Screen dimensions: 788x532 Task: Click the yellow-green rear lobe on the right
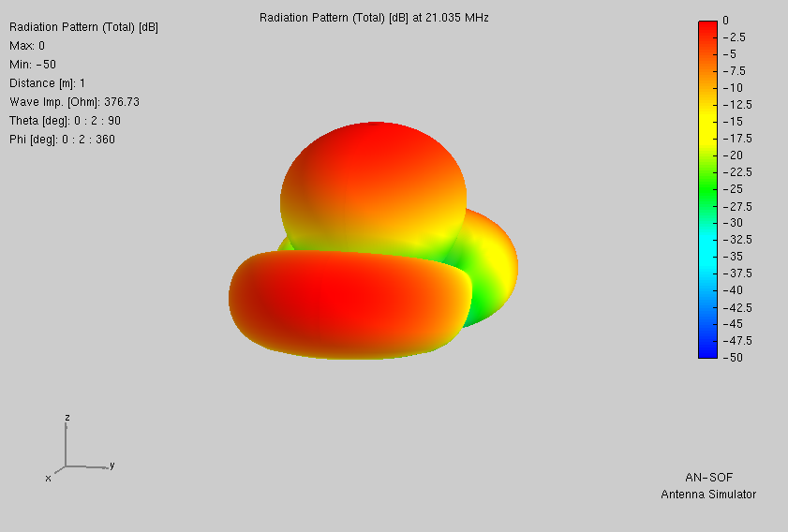tap(490, 266)
